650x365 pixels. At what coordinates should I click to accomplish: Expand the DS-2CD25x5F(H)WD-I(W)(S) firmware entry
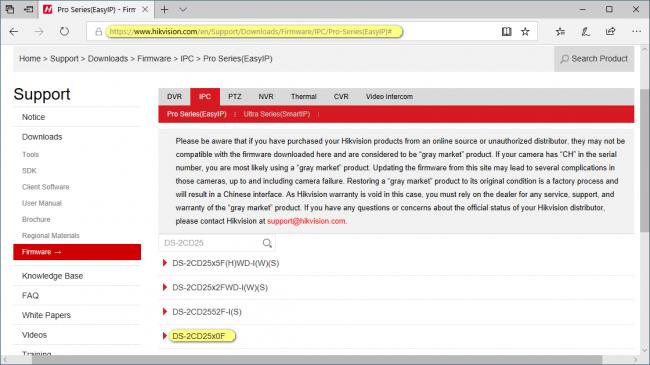tap(226, 263)
